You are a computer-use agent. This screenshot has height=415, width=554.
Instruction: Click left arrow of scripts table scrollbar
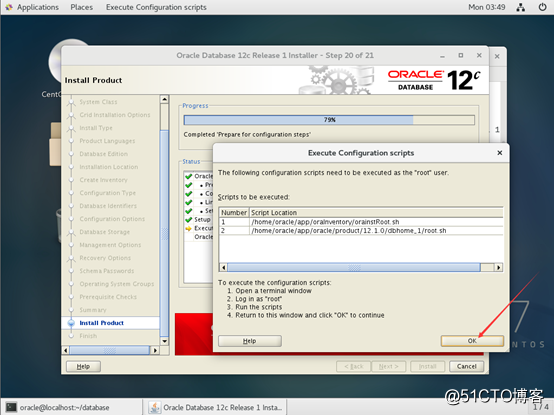coord(223,267)
